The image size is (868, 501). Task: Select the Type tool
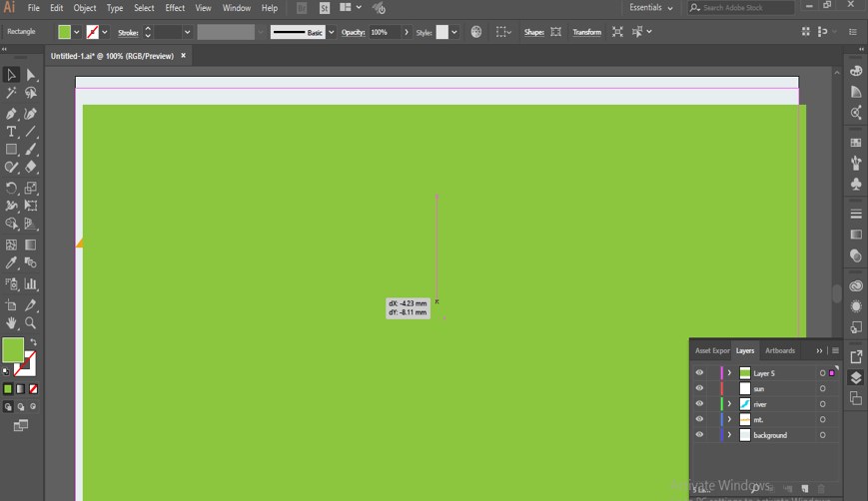(11, 132)
